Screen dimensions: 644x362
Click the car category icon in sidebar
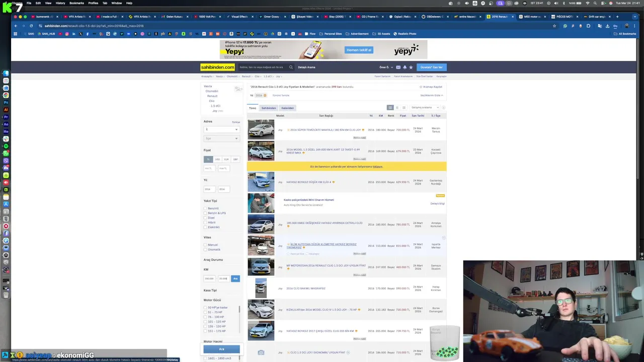(x=238, y=89)
